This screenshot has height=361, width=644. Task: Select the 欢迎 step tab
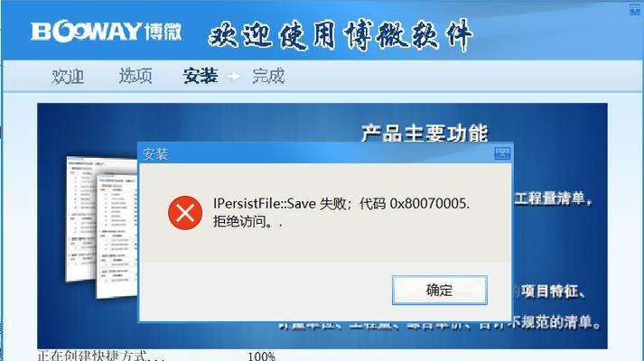[68, 77]
